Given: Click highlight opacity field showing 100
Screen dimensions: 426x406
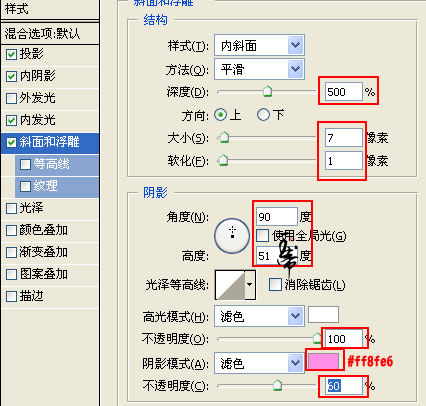Looking at the screenshot, I should [x=344, y=339].
